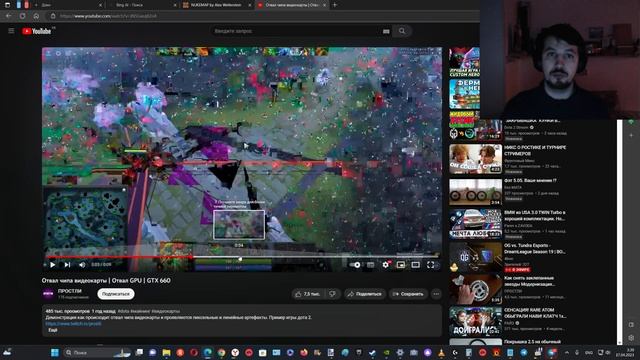
Task: Go back with the browser back arrow
Action: (9, 16)
